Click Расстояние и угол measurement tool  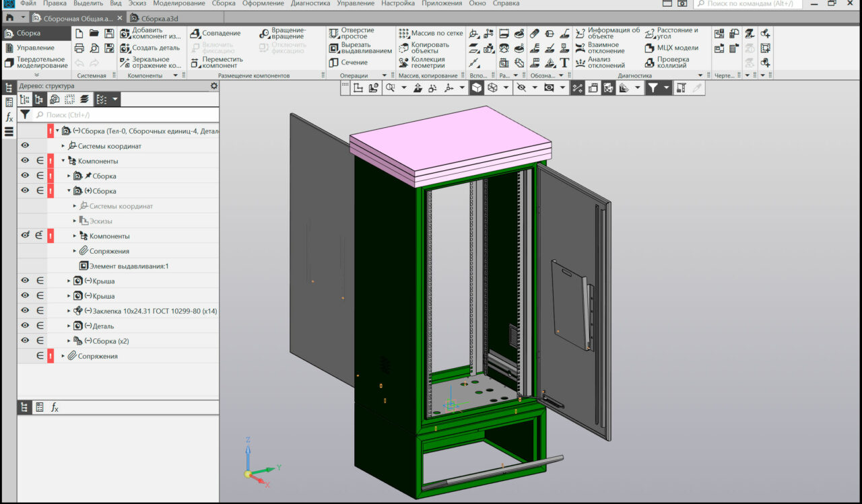click(x=671, y=33)
